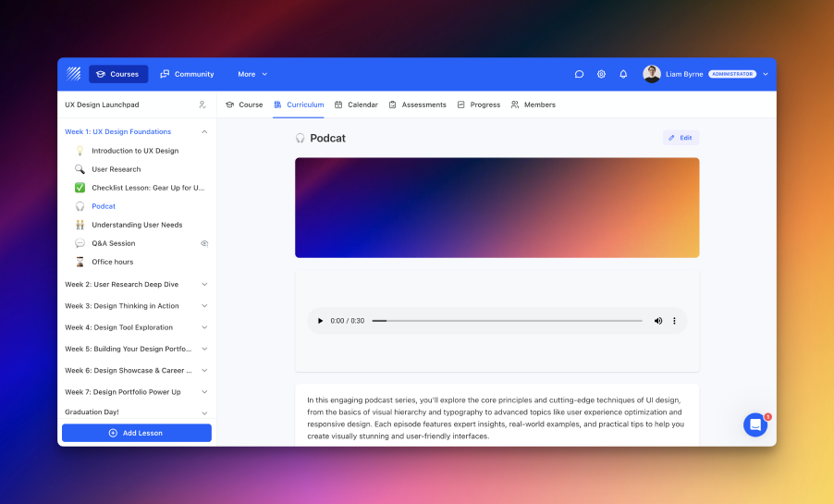Image resolution: width=834 pixels, height=504 pixels.
Task: Click the people icon for Understanding User Needs
Action: (x=80, y=225)
